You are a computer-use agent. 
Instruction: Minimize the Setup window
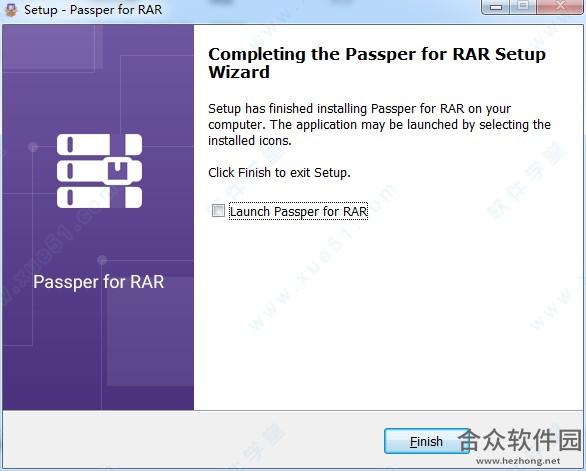[x=496, y=7]
